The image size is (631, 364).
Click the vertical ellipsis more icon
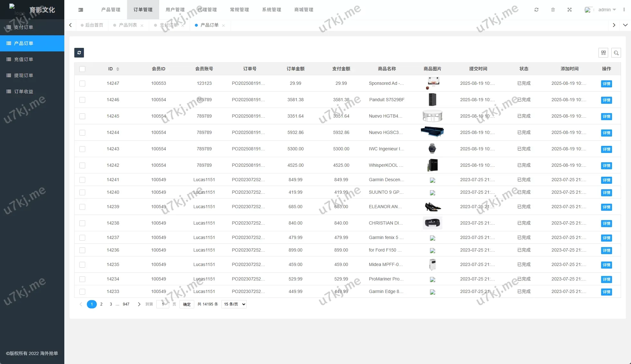click(624, 10)
